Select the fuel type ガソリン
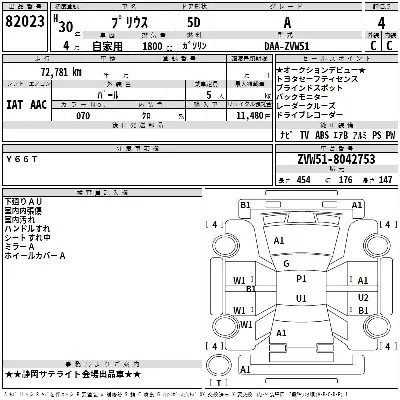 click(194, 46)
